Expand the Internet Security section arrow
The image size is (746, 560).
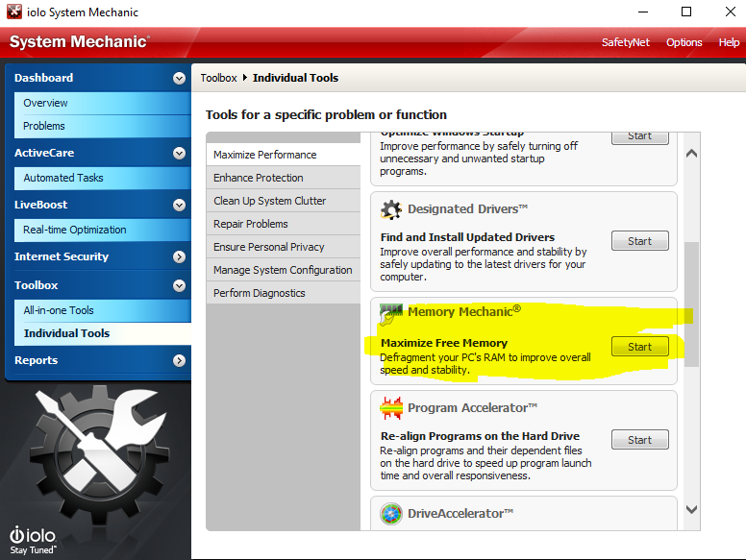(179, 257)
